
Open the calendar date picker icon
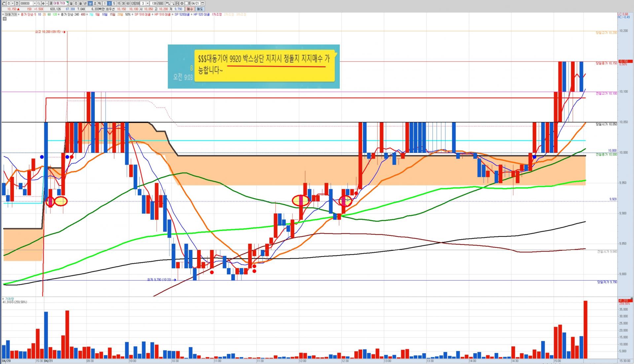tap(202, 3)
